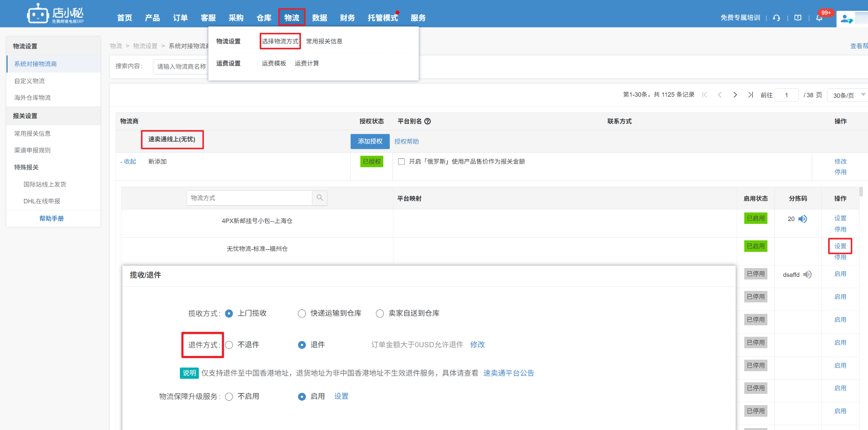Click the speaker icon beside sorting code 20
This screenshot has width=868, height=430.
803,219
